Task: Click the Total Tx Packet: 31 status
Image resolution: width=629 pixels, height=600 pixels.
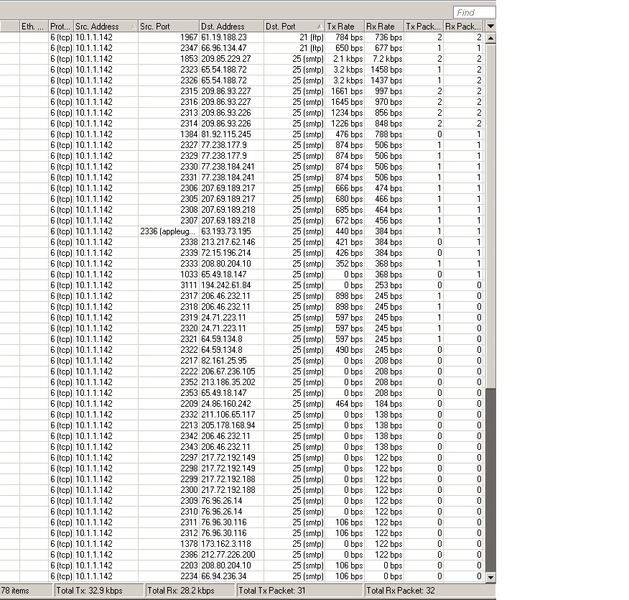Action: click(300, 591)
